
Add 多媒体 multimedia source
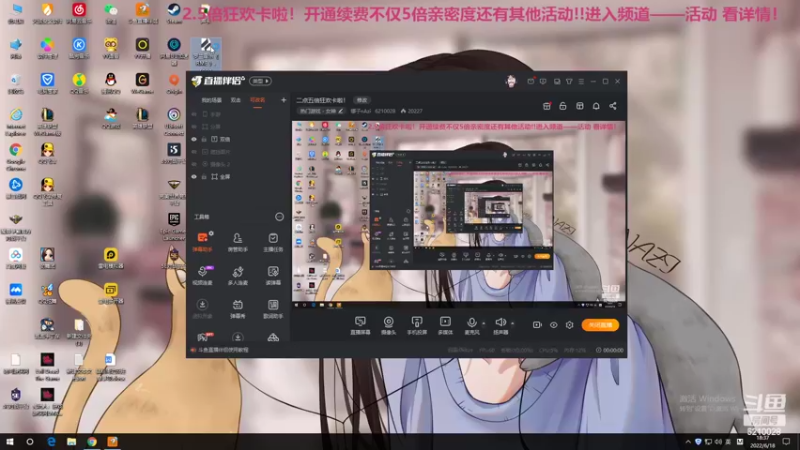coord(445,325)
